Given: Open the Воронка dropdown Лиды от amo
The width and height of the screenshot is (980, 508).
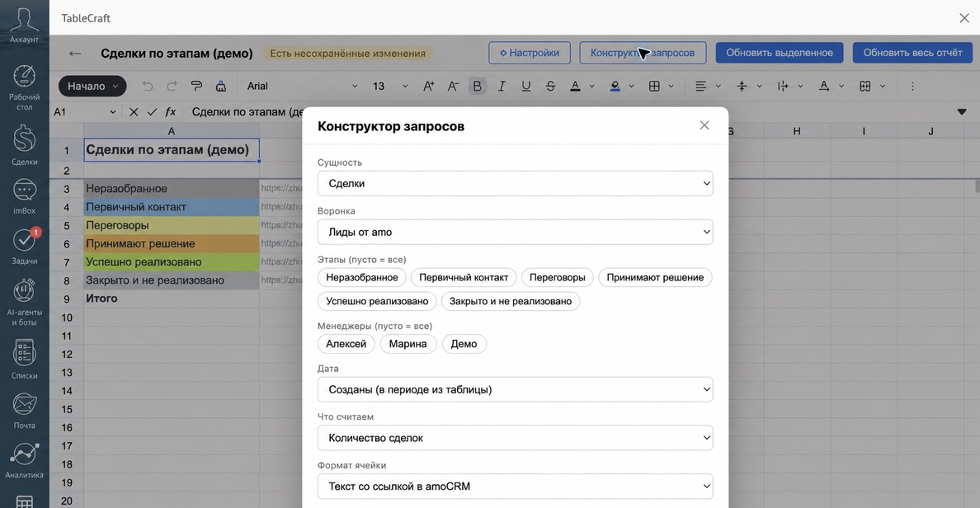Looking at the screenshot, I should pos(515,232).
